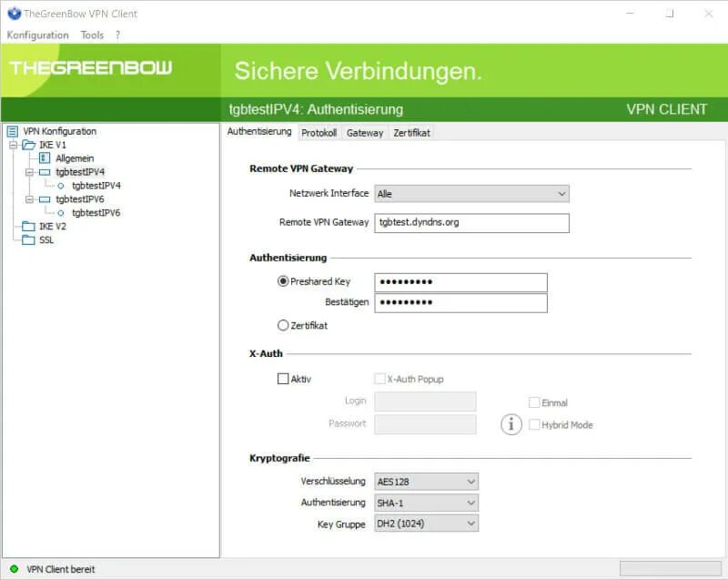Click the IKE V1 open folder icon
Screen dimensions: 728x580
(29, 145)
